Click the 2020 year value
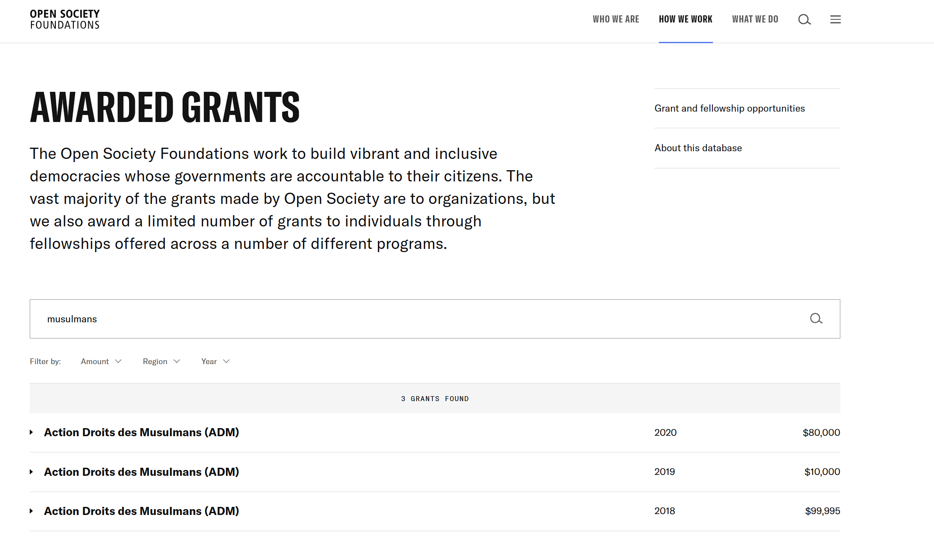The height and width of the screenshot is (560, 934). tap(665, 433)
